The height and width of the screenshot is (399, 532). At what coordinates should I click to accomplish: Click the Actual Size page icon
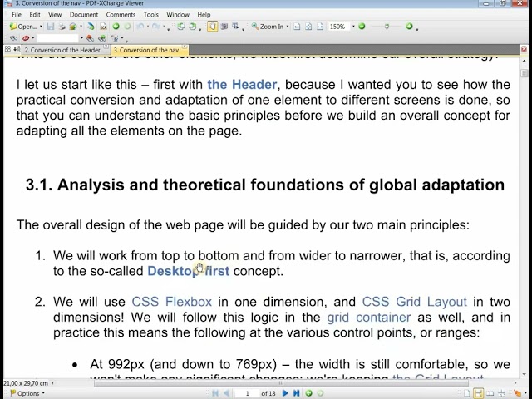pyautogui.click(x=297, y=27)
